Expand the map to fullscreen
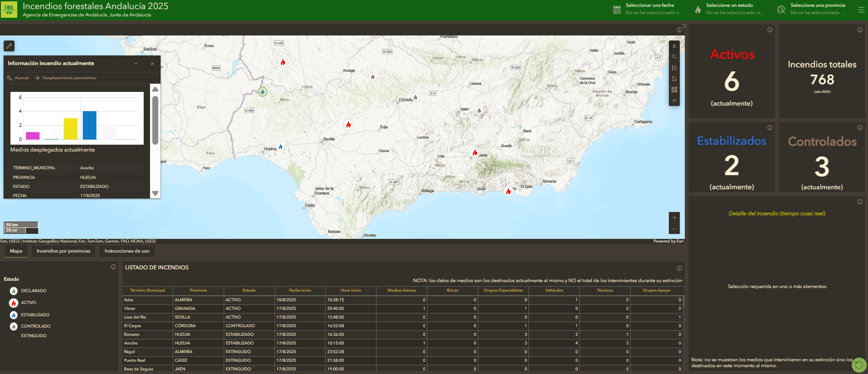The height and width of the screenshot is (374, 868). pos(684,25)
